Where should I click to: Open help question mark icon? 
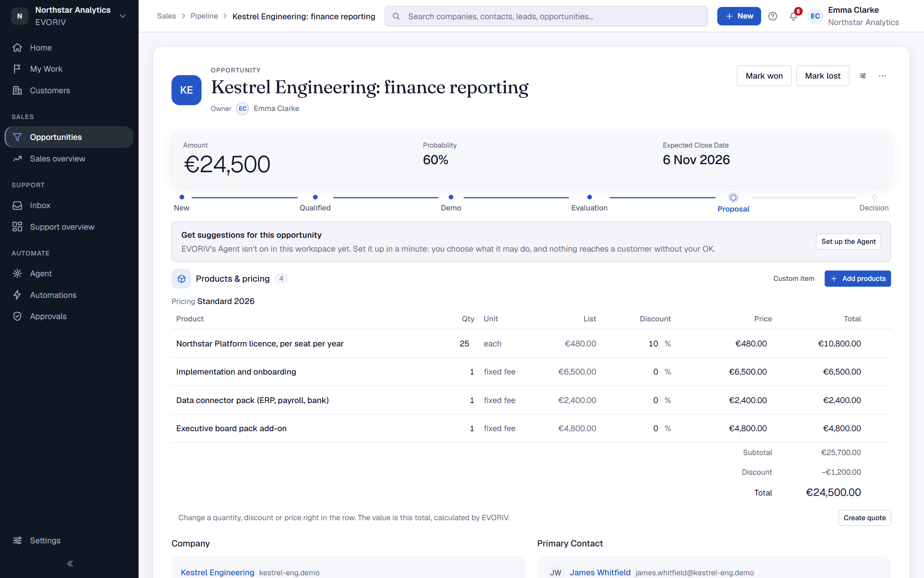[772, 16]
